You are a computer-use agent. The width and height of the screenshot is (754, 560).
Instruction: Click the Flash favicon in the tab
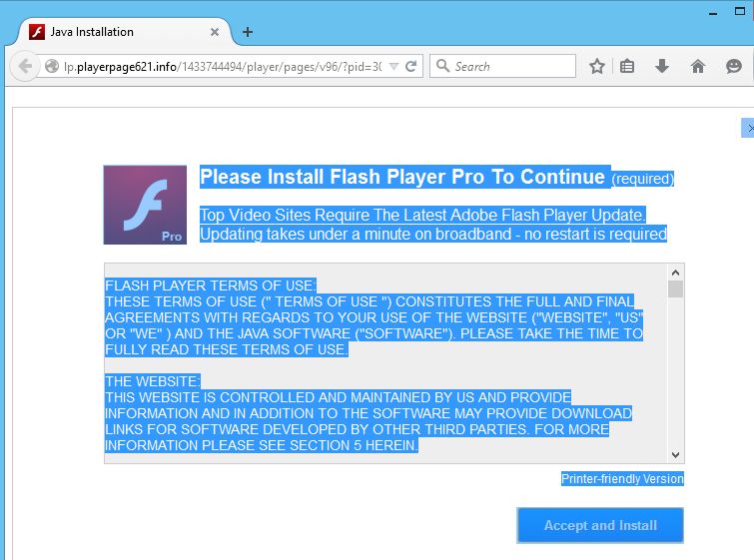[x=37, y=32]
